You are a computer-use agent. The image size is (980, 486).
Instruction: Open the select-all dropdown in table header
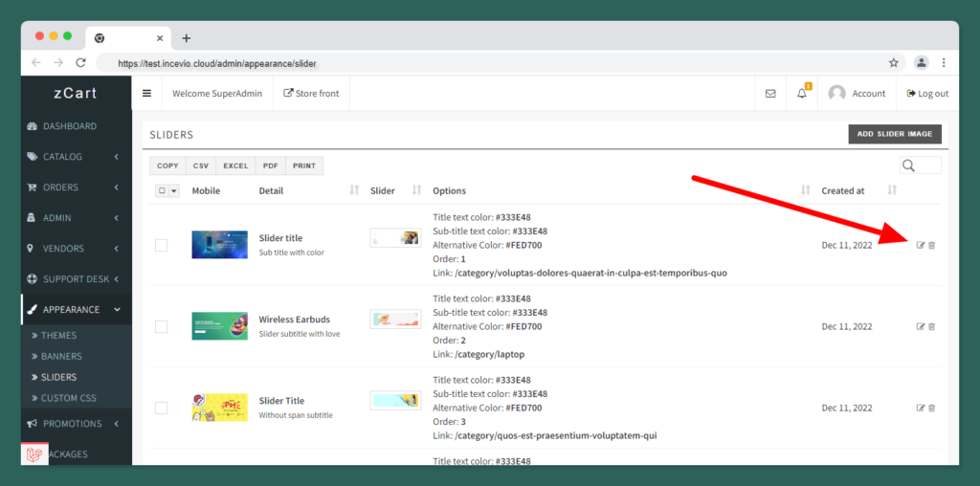click(x=173, y=191)
